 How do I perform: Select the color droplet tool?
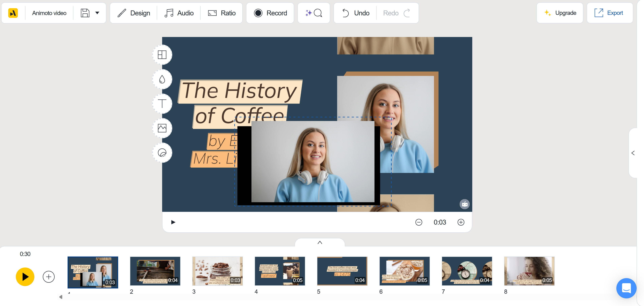(162, 79)
